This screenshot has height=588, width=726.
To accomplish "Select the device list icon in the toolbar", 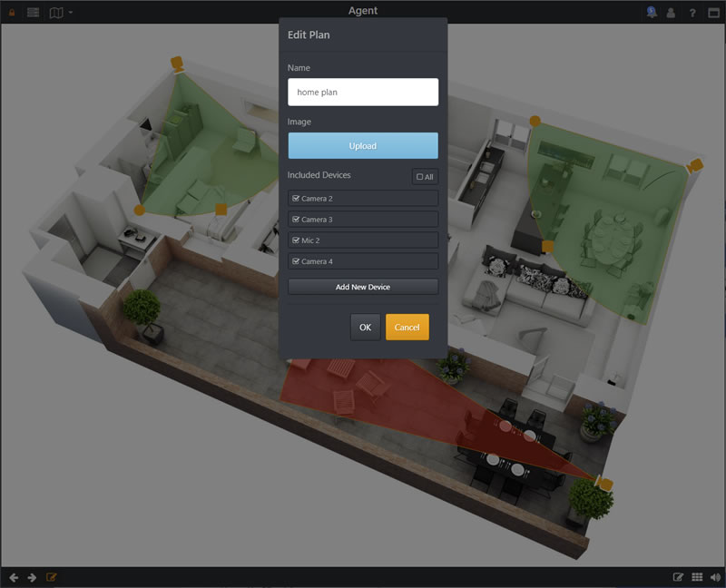I will coord(33,12).
